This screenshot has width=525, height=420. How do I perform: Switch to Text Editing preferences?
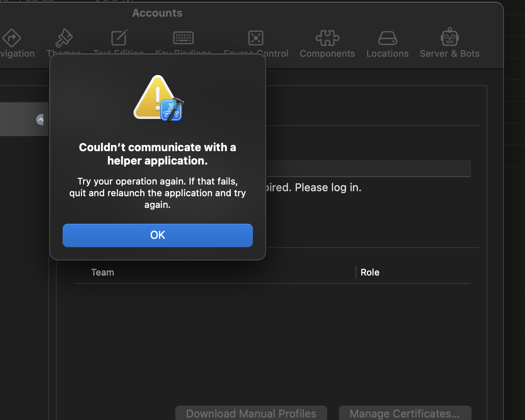coord(119,39)
